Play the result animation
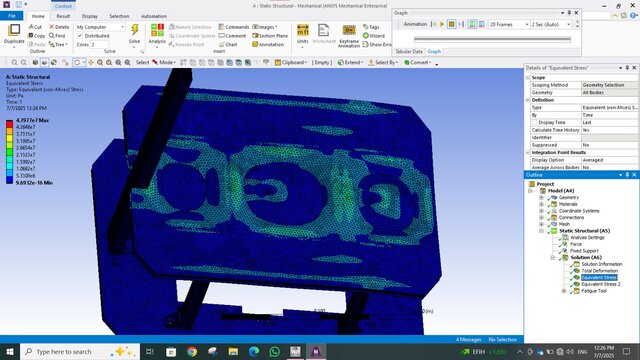The height and width of the screenshot is (360, 640). pos(442,24)
